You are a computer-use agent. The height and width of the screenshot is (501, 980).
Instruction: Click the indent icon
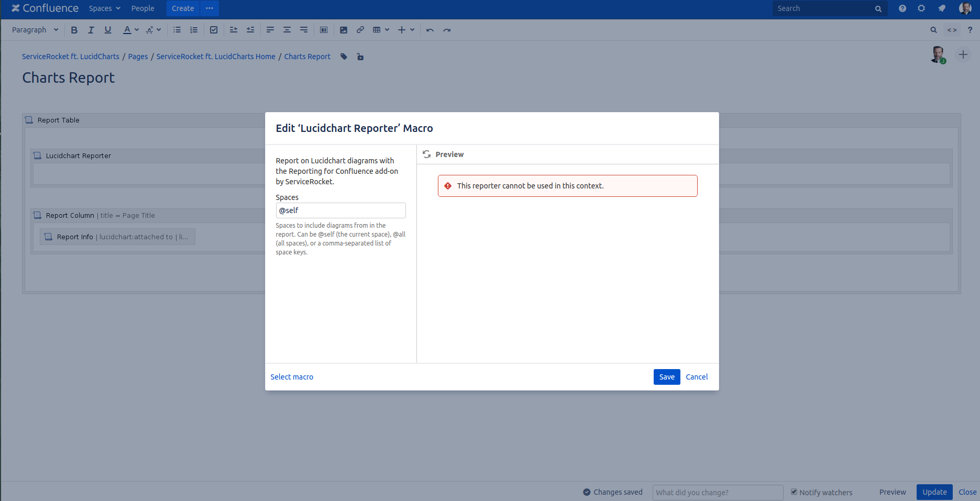[250, 30]
